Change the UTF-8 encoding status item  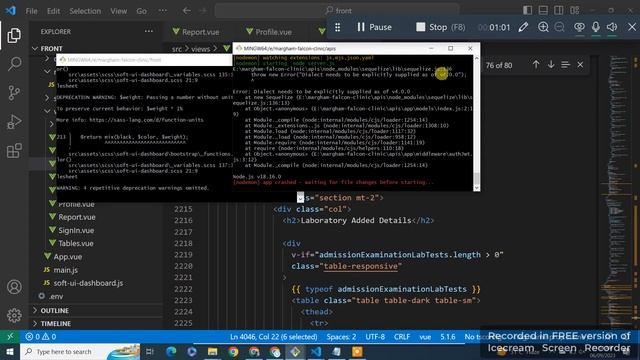coord(375,337)
